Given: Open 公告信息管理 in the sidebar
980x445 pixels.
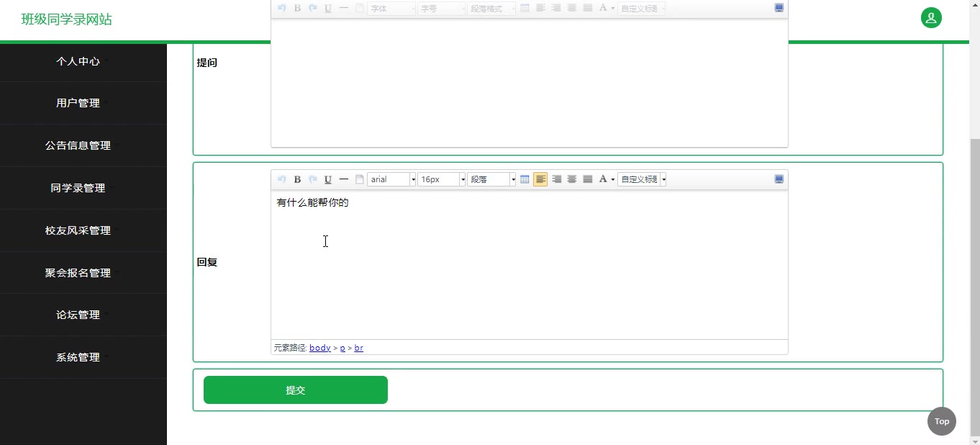Looking at the screenshot, I should pyautogui.click(x=78, y=145).
